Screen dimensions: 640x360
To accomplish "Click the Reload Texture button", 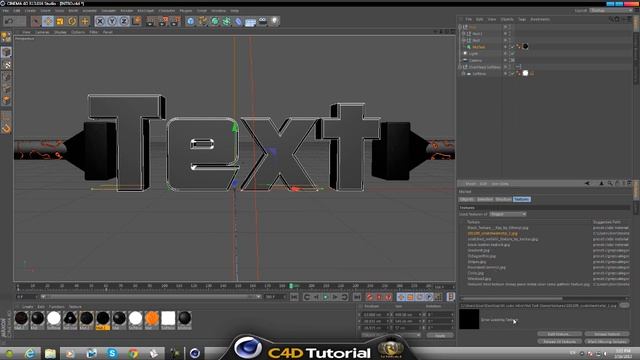I will [607, 334].
